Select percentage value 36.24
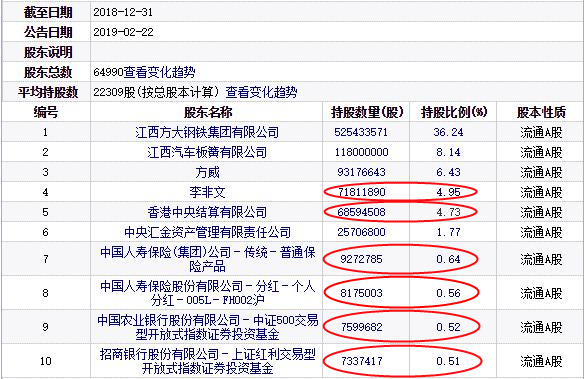585x379 pixels. [448, 132]
